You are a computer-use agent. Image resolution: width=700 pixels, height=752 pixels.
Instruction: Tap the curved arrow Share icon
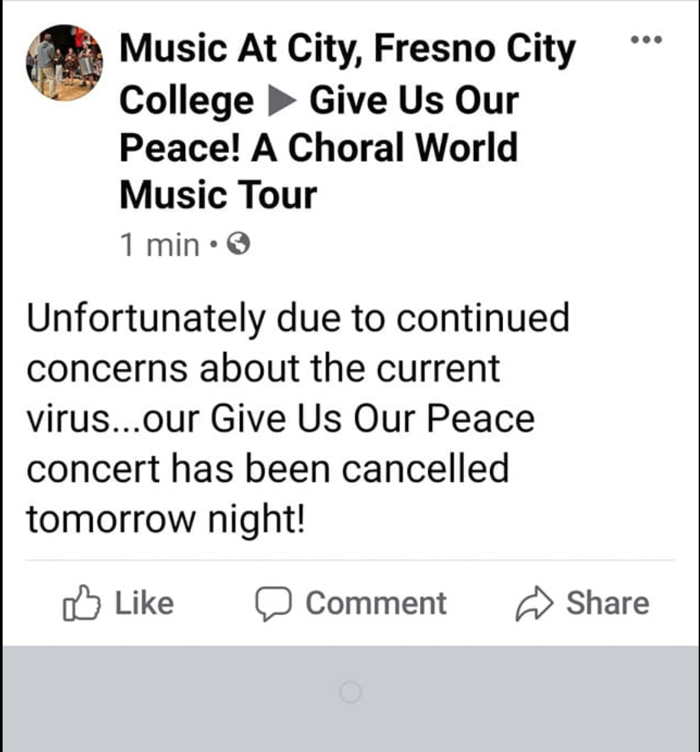534,603
